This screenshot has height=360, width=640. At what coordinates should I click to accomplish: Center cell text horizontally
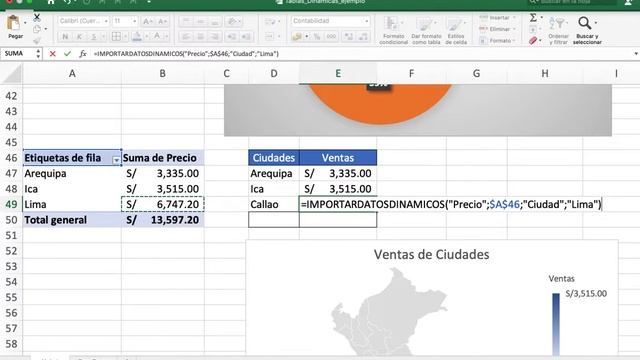click(x=200, y=37)
